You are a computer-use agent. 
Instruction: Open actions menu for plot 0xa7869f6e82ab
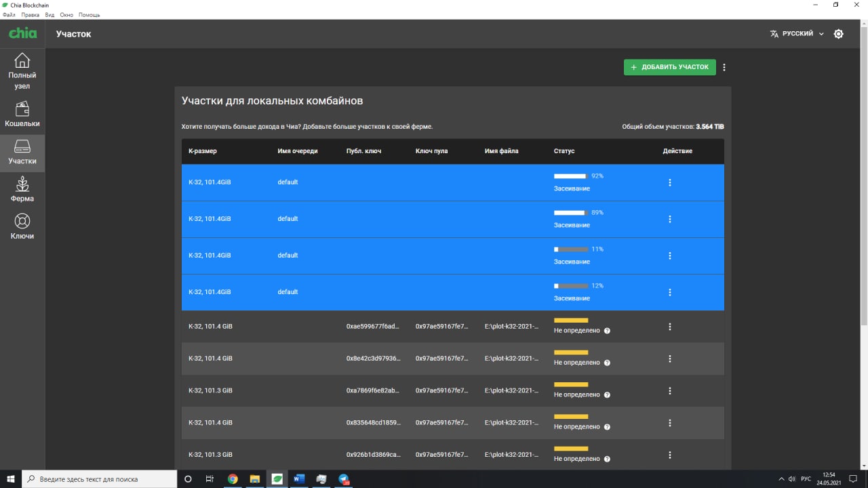tap(670, 391)
